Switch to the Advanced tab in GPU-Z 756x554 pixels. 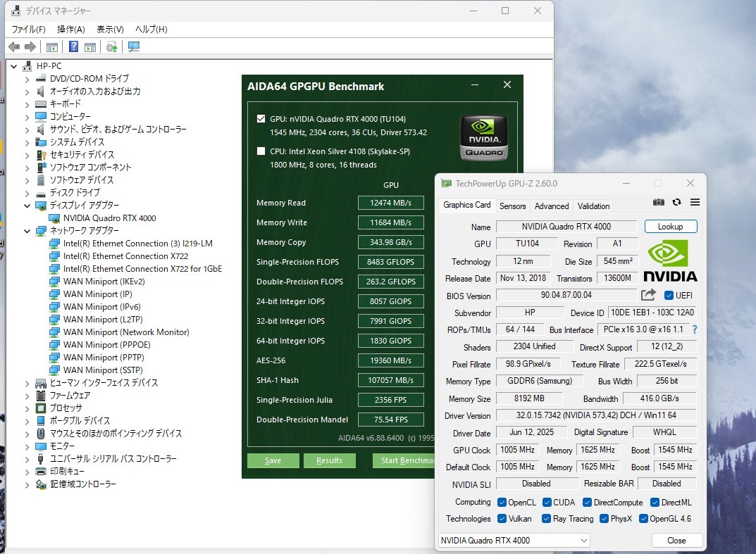click(x=552, y=206)
